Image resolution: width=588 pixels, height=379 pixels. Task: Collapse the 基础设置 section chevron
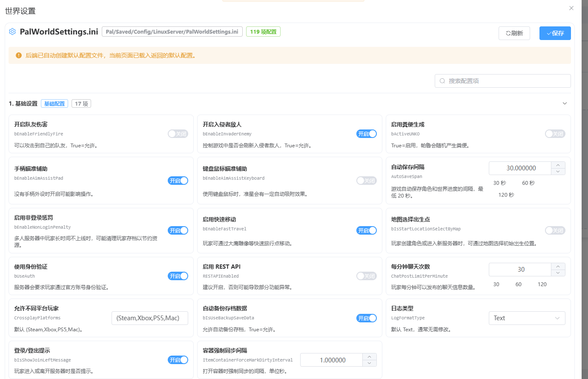tap(565, 103)
